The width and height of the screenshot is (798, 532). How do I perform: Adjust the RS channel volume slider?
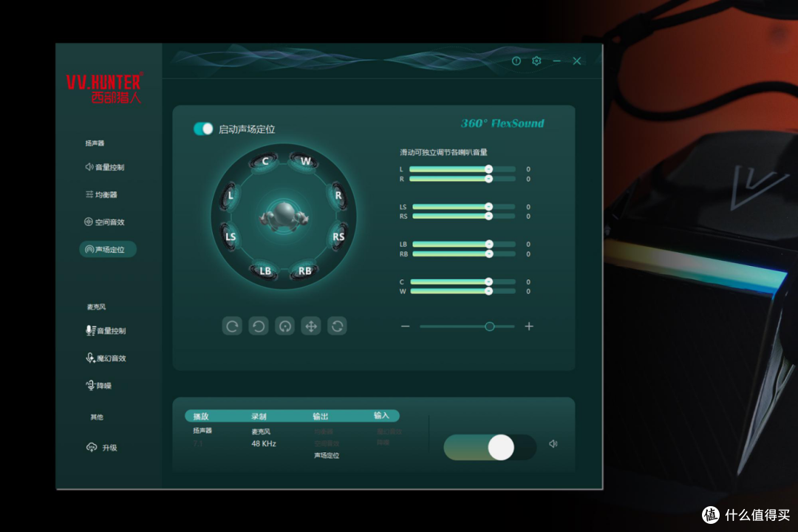point(463,216)
